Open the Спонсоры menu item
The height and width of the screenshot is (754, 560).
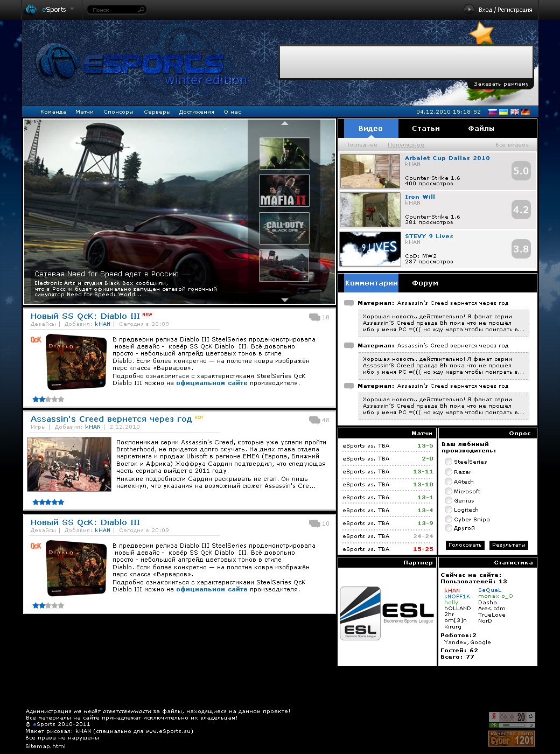pos(118,112)
